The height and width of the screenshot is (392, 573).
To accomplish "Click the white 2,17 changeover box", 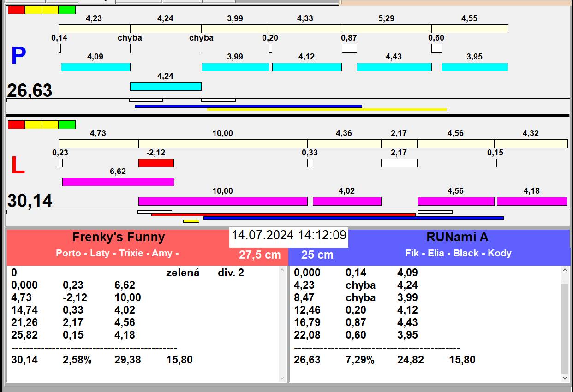I will coord(399,163).
